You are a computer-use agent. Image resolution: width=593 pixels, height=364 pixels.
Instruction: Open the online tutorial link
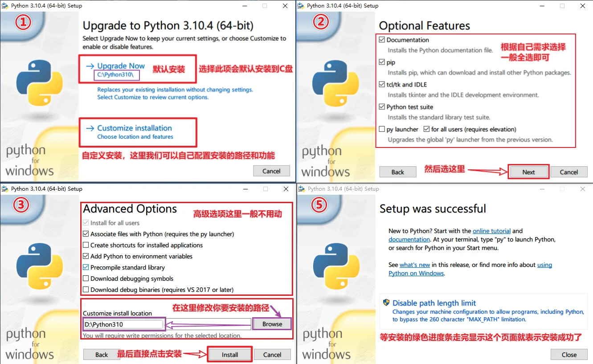tap(491, 231)
